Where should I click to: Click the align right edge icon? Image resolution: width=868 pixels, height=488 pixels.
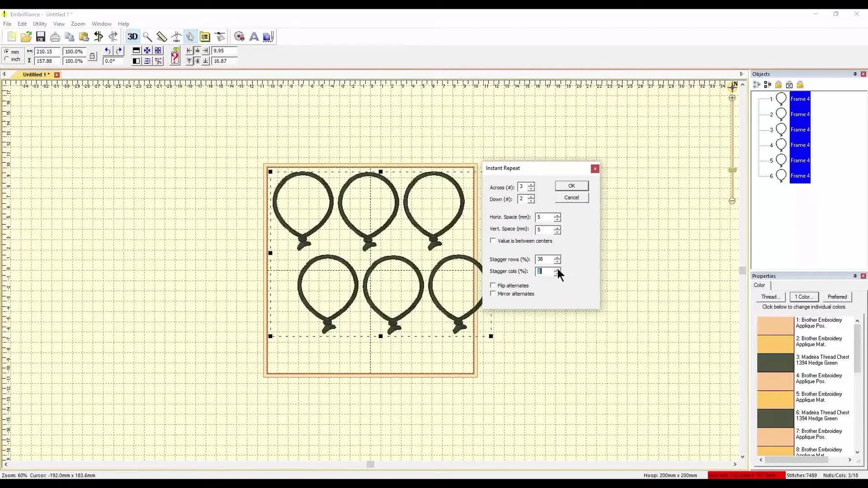pos(205,50)
